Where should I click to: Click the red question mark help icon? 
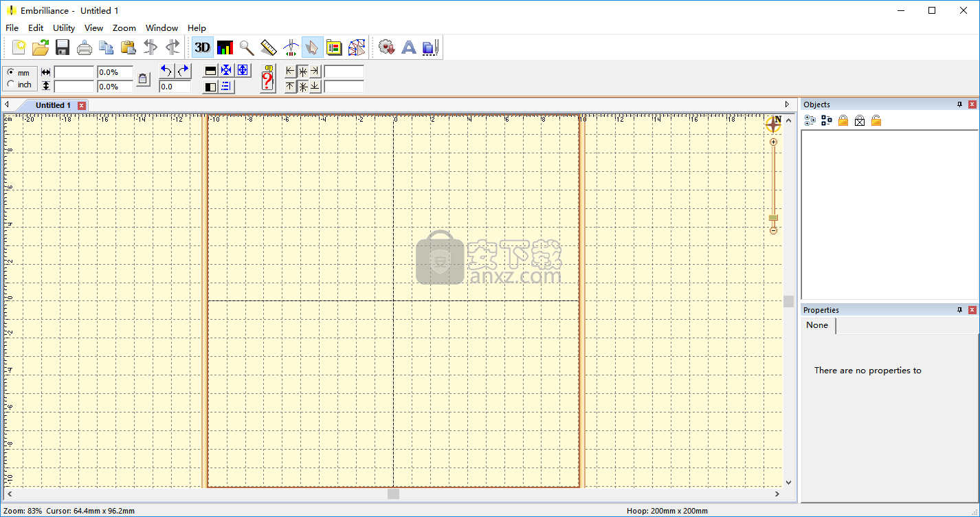268,78
